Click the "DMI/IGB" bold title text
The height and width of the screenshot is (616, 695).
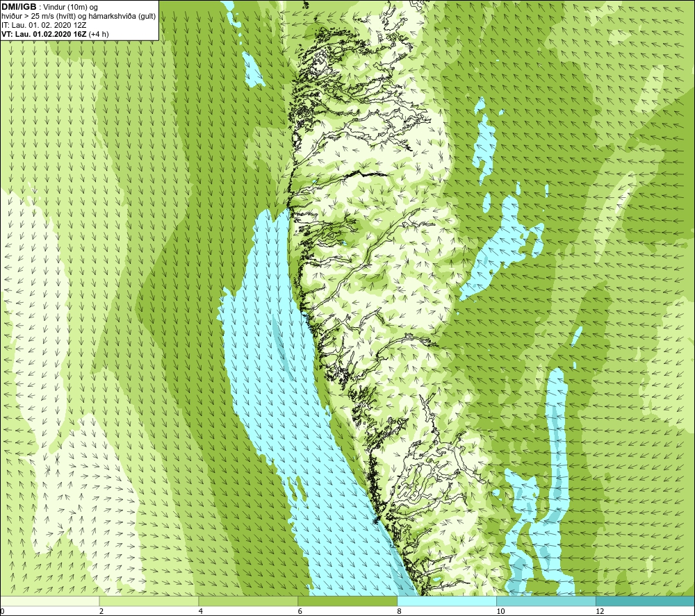(x=19, y=7)
